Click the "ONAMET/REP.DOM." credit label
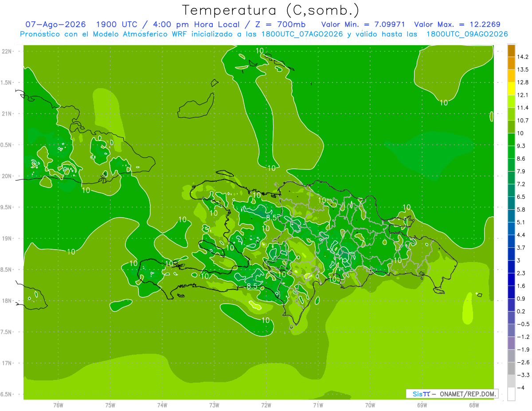The image size is (532, 411). click(x=467, y=394)
